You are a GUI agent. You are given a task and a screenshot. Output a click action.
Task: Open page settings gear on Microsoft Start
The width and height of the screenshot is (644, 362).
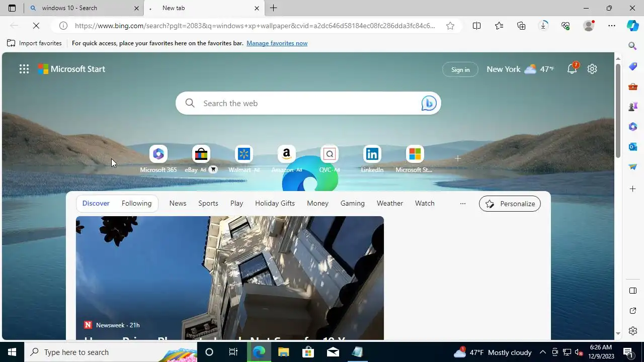coord(592,69)
